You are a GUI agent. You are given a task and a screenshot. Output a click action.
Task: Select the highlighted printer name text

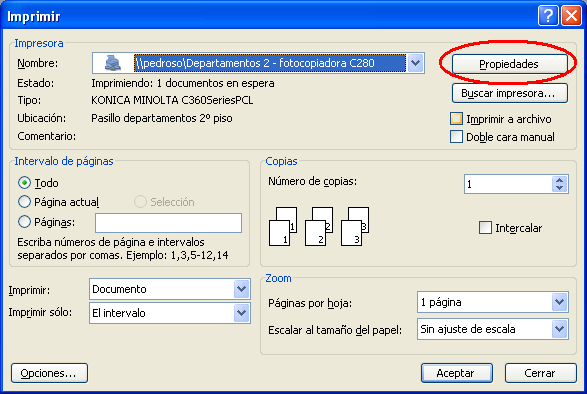click(x=270, y=63)
